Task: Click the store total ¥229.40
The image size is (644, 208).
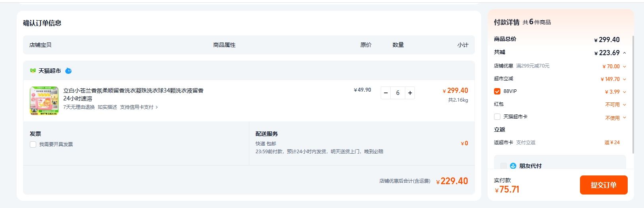Action: pyautogui.click(x=452, y=181)
